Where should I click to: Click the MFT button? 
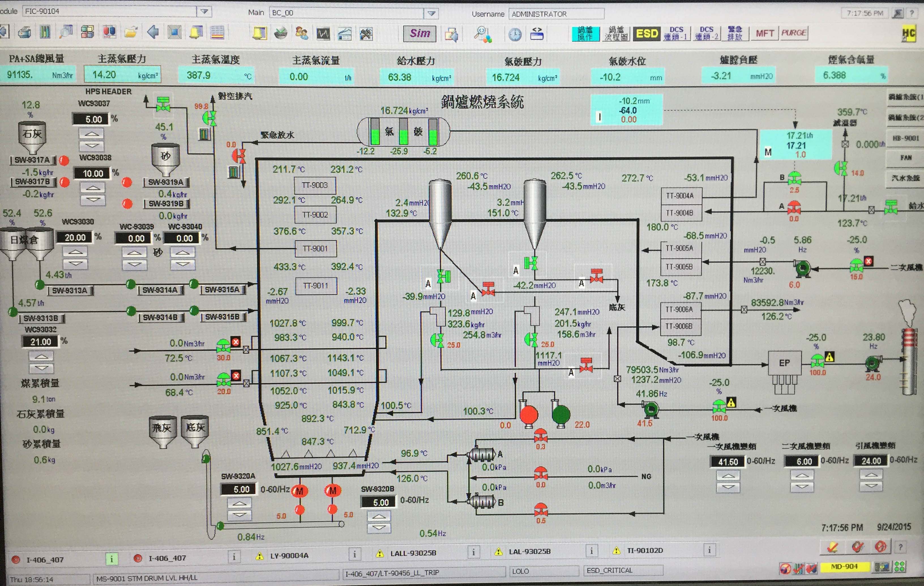pos(765,33)
